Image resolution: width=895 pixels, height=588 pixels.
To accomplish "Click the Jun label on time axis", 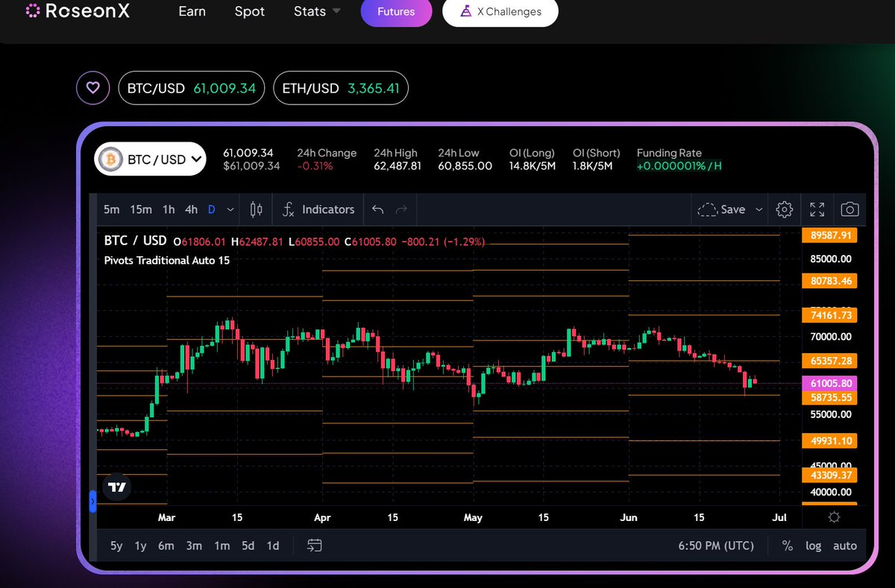I will coord(629,517).
